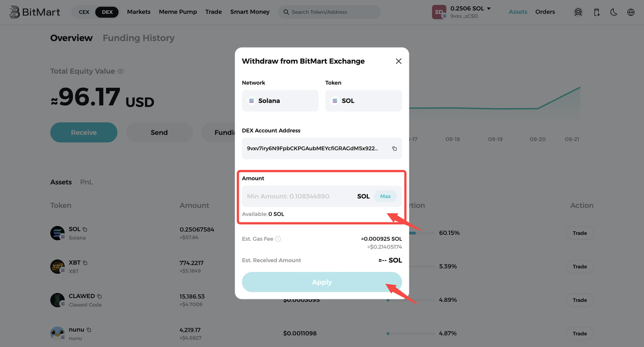Select the DEX mode pill
644x347 pixels.
click(107, 12)
